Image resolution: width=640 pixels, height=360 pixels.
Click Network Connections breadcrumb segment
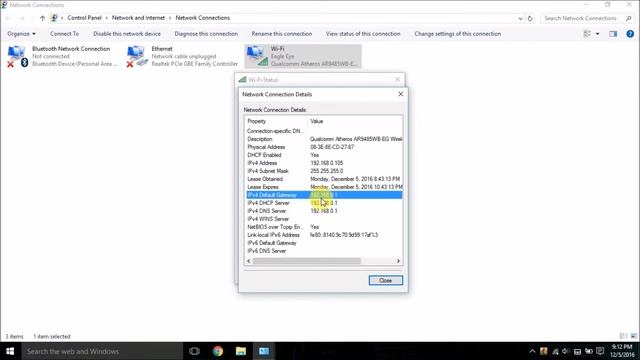pos(202,18)
